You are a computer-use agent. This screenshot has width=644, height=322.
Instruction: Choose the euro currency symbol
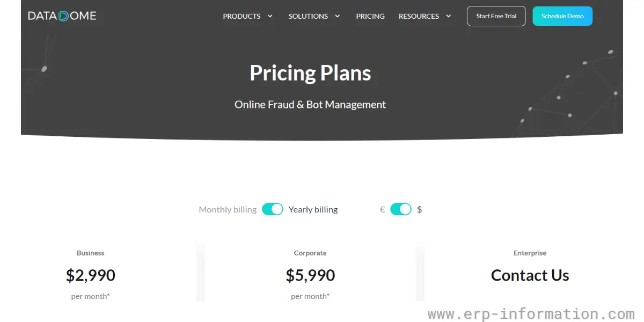[383, 210]
